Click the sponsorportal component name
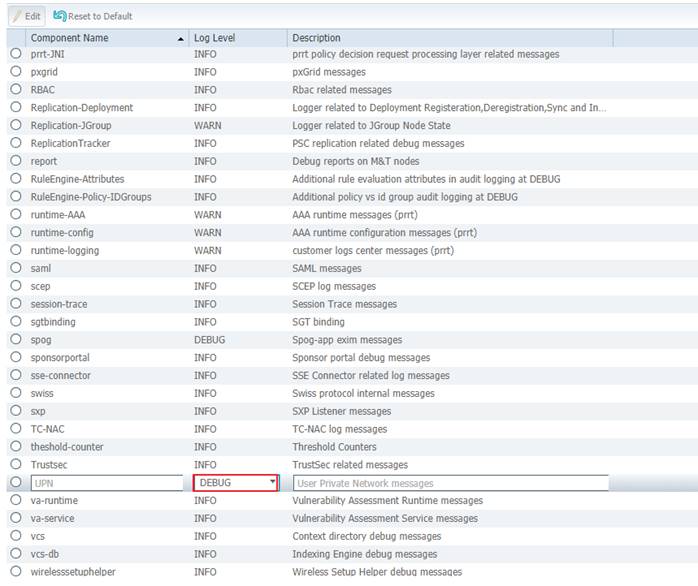This screenshot has height=586, width=698. click(x=60, y=358)
